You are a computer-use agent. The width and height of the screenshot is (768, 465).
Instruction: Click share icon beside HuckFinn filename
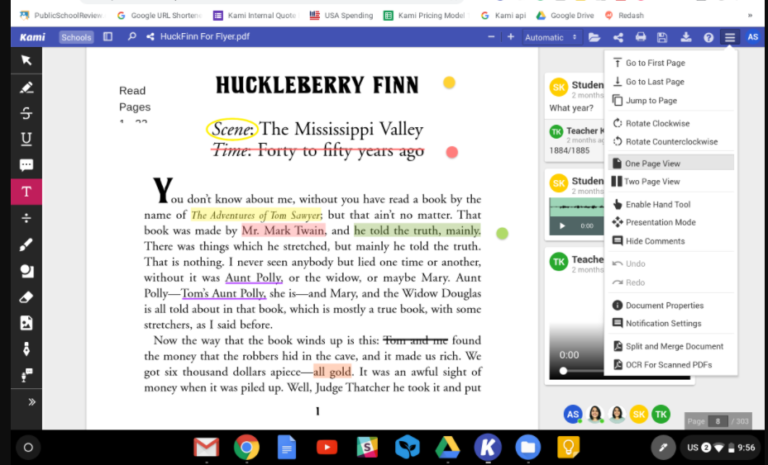[150, 37]
